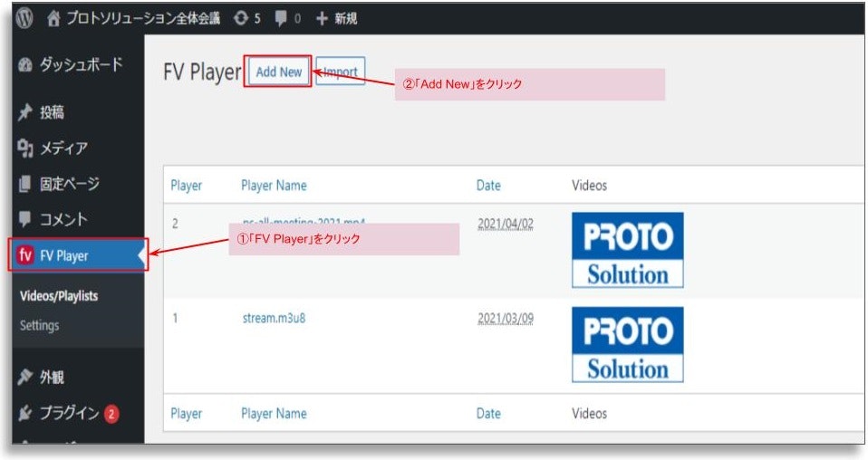Click the FV Player page heading
868x460 pixels.
[202, 72]
